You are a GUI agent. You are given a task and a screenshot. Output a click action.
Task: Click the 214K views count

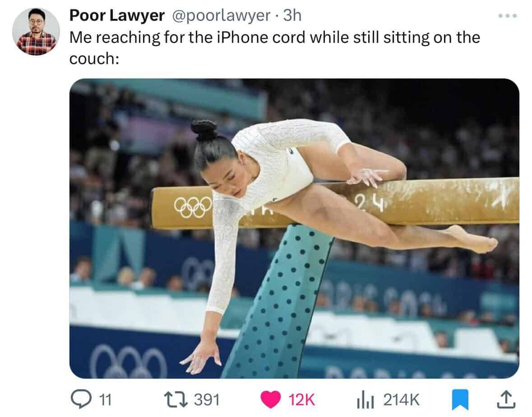402,400
